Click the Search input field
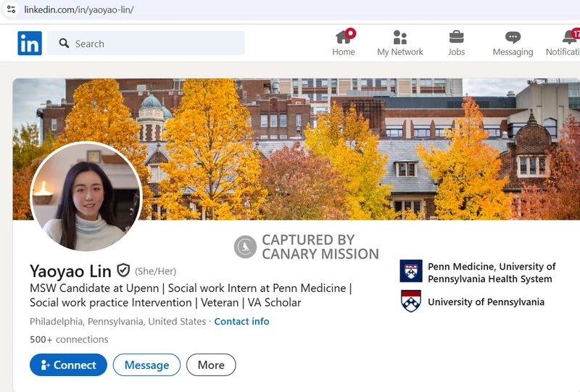 pos(146,43)
